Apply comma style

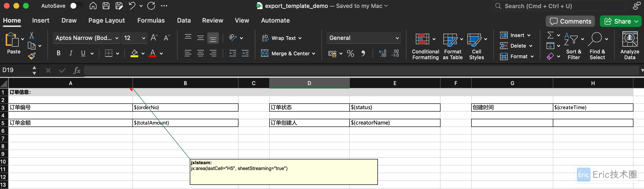pyautogui.click(x=363, y=53)
